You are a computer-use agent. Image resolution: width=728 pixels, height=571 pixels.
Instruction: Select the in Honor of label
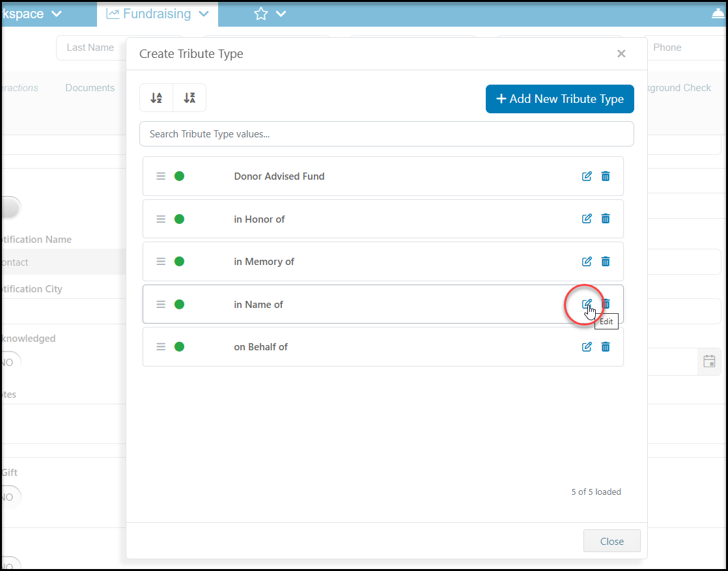(259, 219)
